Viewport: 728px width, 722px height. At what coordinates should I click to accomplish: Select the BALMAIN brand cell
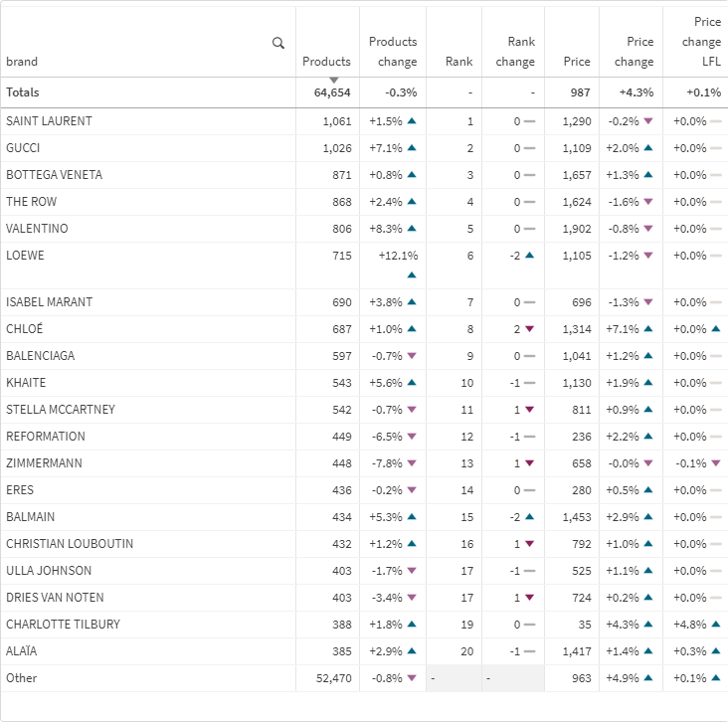(x=148, y=518)
